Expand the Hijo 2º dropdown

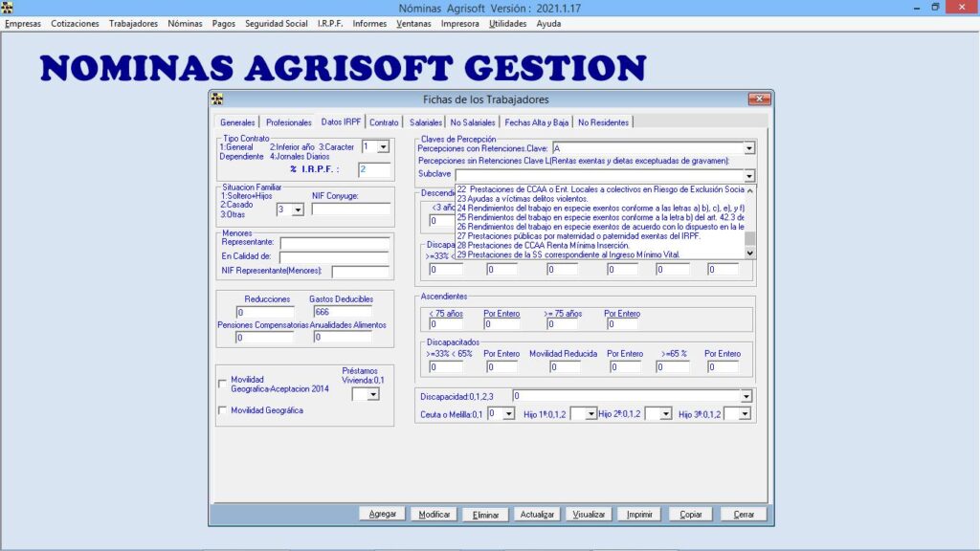pyautogui.click(x=666, y=414)
